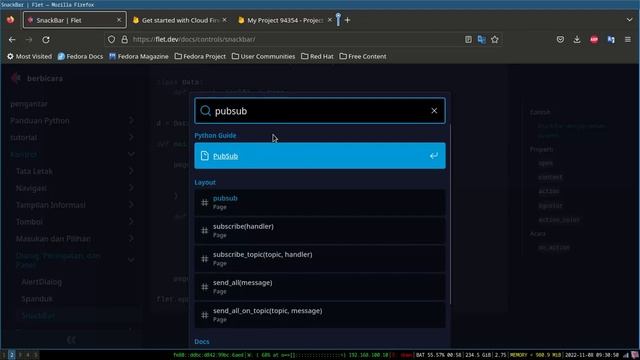Screen dimensions: 640x360
Task: Open the subscribe(handler) search result
Action: tap(320, 231)
